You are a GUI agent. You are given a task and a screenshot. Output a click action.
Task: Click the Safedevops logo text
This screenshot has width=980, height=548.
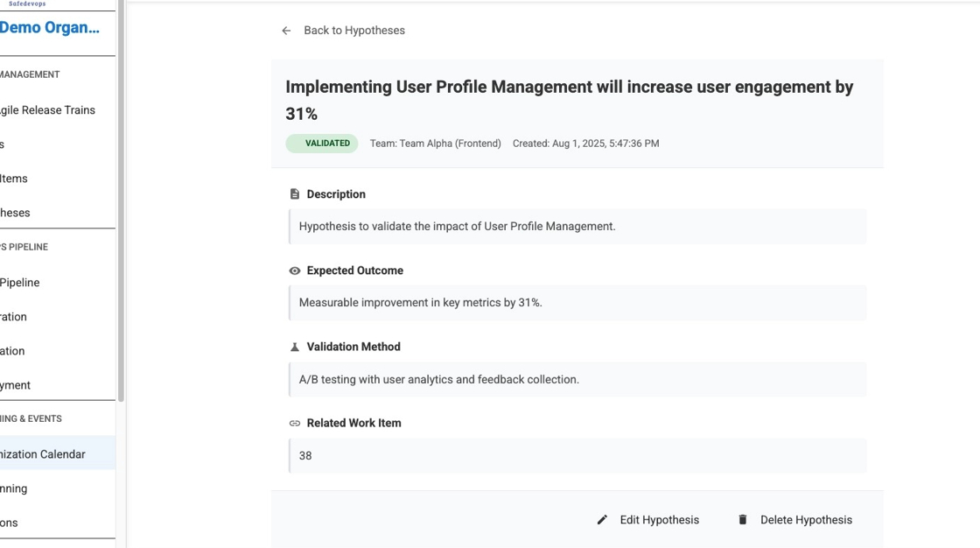tap(27, 4)
